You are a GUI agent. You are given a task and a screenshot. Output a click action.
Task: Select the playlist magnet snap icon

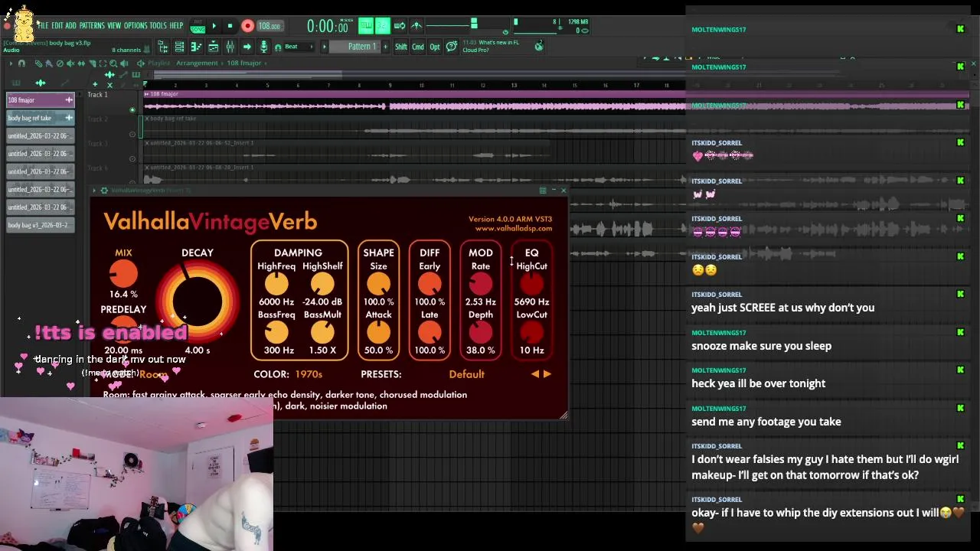21,64
